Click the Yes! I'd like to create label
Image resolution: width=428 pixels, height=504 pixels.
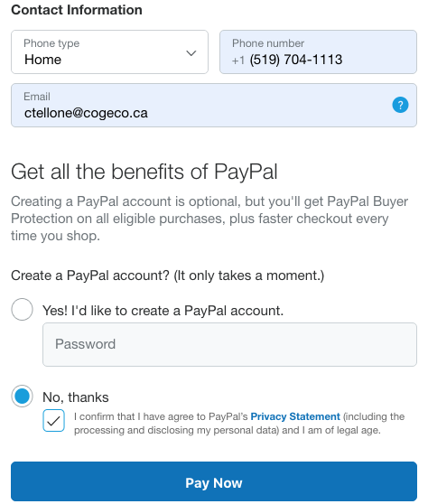[x=163, y=311]
